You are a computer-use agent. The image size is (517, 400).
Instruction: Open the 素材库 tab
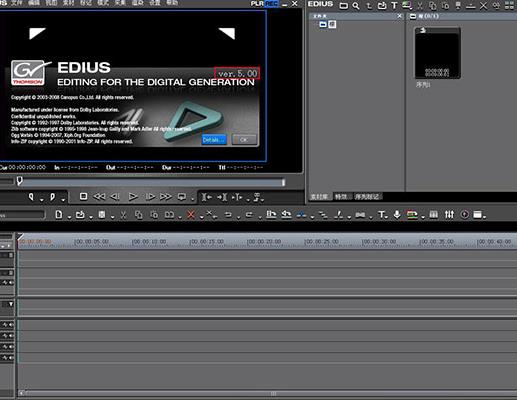pyautogui.click(x=319, y=197)
